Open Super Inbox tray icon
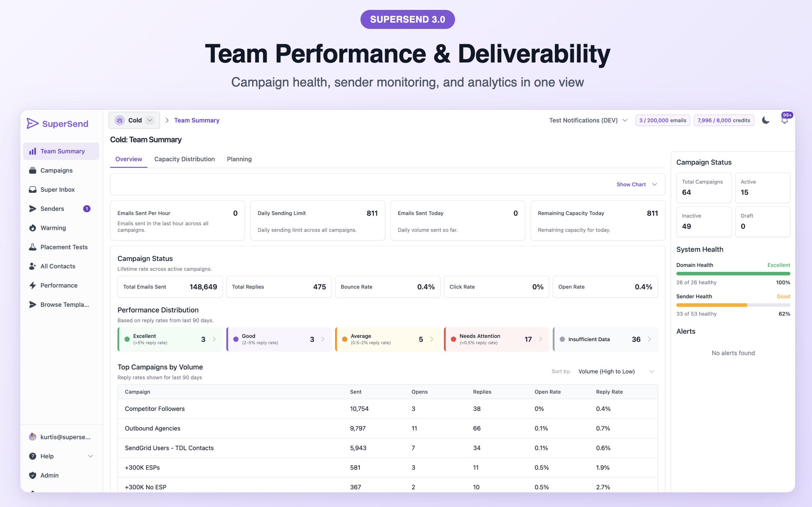This screenshot has height=507, width=812. tap(32, 190)
